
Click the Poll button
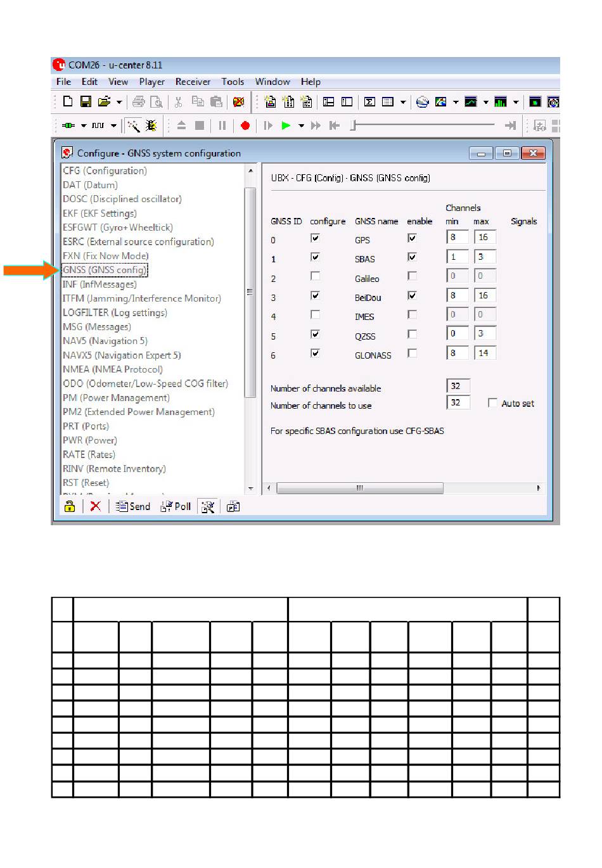tap(176, 506)
